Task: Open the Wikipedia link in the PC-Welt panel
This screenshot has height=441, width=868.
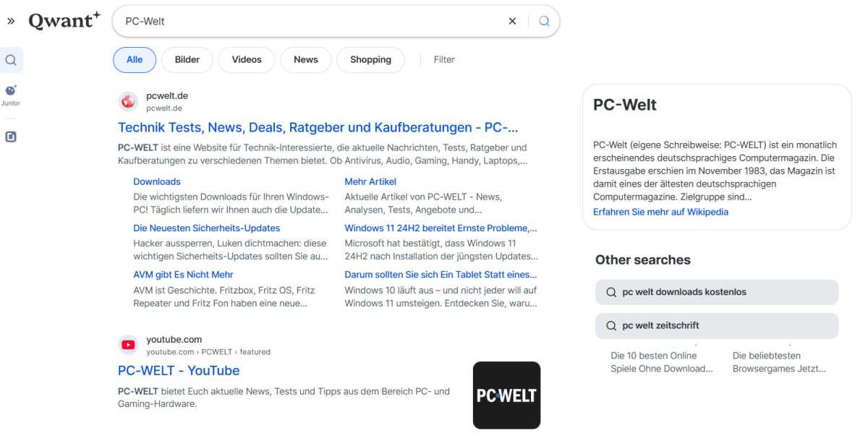Action: pos(660,211)
